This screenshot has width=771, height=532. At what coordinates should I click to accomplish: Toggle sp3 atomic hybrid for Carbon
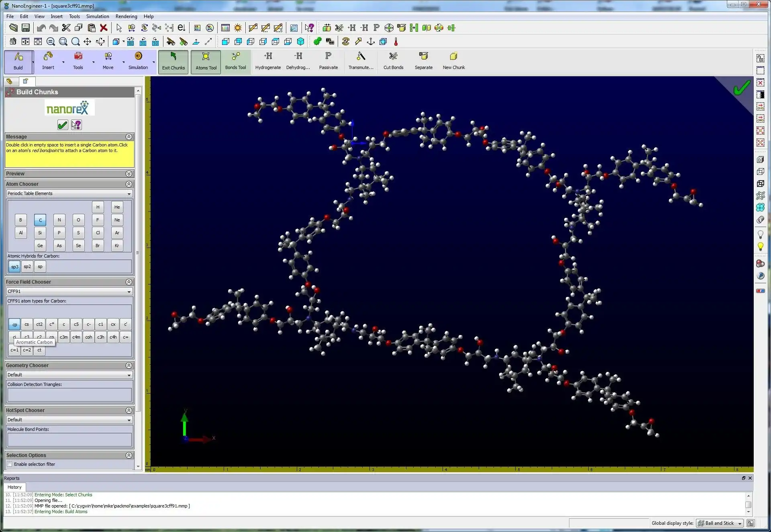click(14, 266)
